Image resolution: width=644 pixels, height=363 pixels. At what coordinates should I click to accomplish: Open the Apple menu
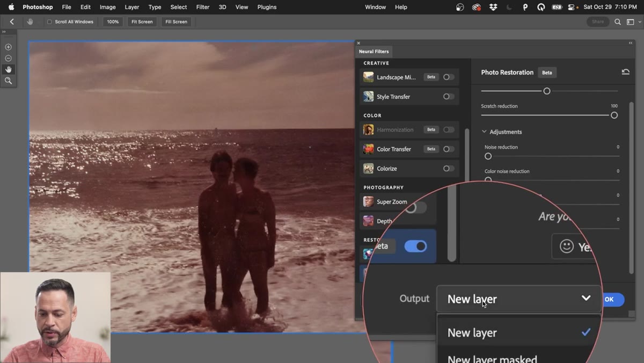point(11,7)
